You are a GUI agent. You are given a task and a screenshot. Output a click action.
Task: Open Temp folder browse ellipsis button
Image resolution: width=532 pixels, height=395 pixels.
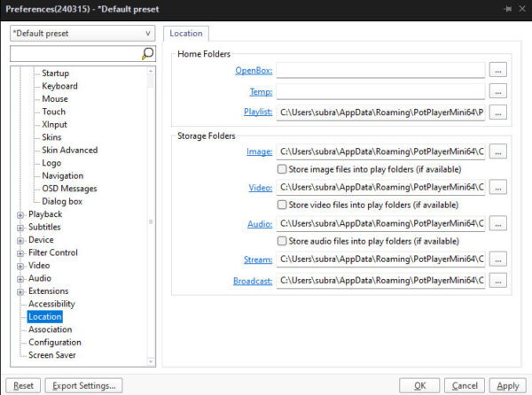497,91
